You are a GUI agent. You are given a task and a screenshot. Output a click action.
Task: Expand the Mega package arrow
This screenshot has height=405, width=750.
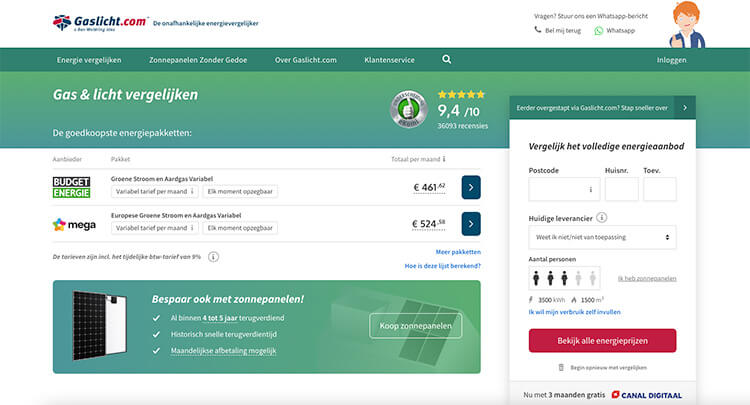(471, 224)
